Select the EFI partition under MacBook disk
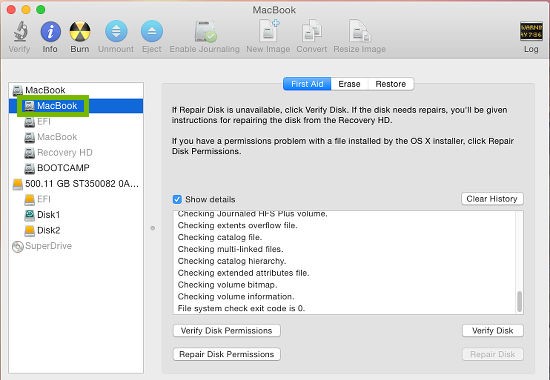This screenshot has width=550, height=380. pyautogui.click(x=76, y=121)
